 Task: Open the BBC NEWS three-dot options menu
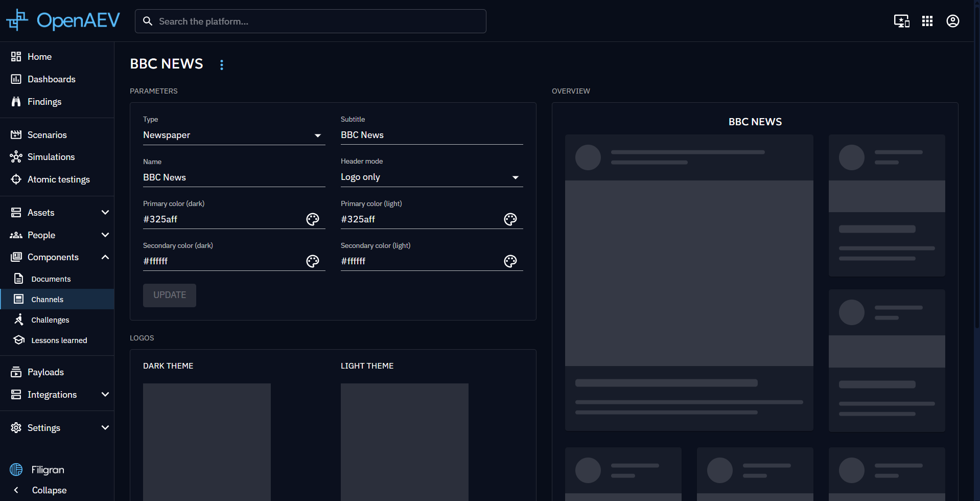pos(221,65)
